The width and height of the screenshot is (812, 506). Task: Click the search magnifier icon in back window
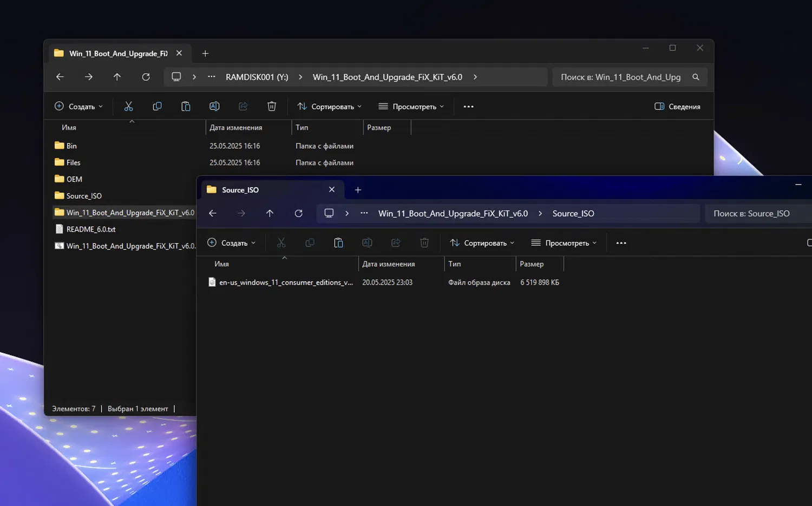click(x=696, y=77)
